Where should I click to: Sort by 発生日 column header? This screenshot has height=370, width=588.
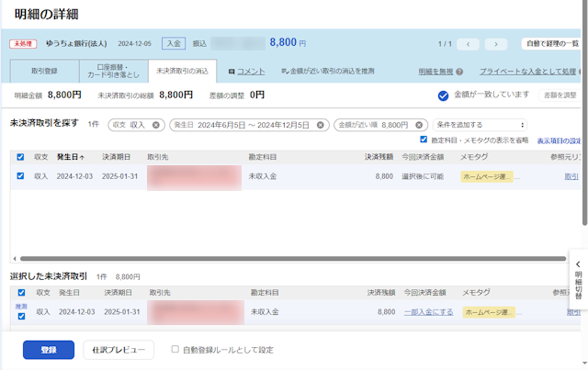pyautogui.click(x=72, y=157)
